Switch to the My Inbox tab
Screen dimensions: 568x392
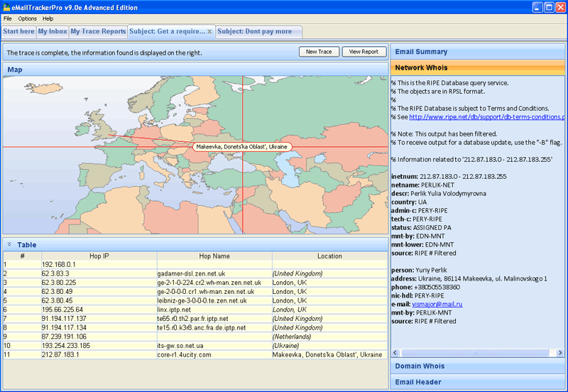[x=52, y=32]
